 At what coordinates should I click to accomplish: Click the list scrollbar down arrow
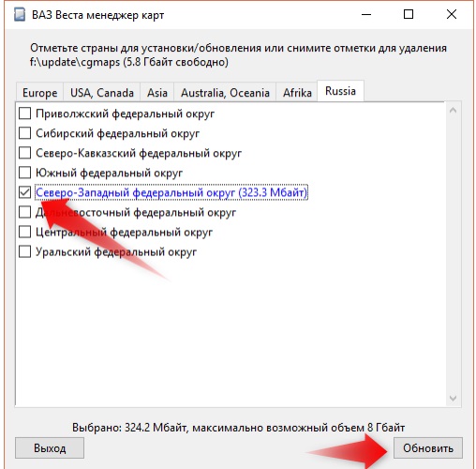453,399
